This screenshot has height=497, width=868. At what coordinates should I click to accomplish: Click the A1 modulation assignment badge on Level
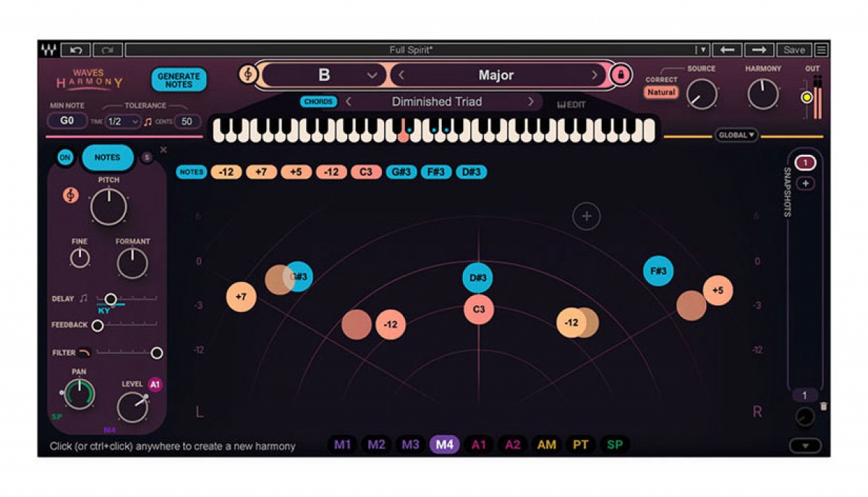155,385
